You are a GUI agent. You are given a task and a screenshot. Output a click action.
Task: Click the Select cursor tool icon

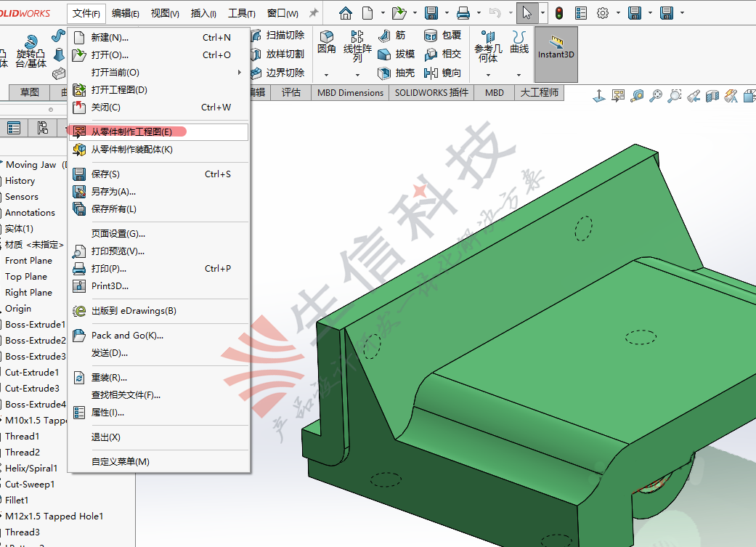point(527,13)
